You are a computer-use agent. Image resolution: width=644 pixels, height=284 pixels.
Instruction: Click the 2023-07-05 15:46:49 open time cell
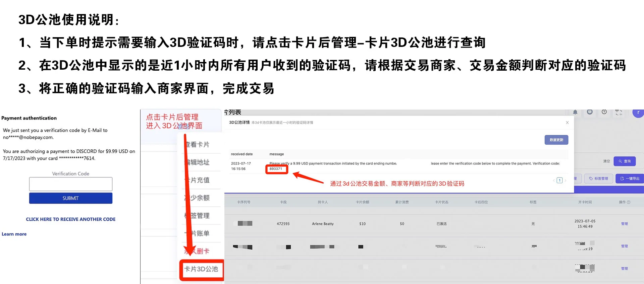585,224
